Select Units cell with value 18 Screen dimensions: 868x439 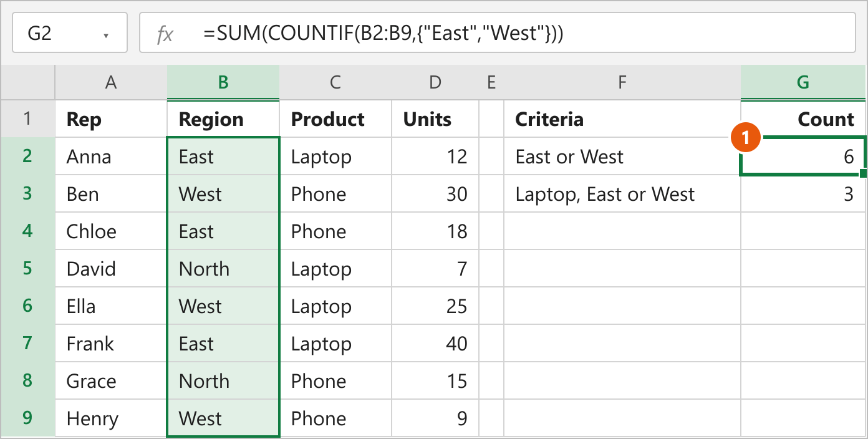click(x=435, y=231)
